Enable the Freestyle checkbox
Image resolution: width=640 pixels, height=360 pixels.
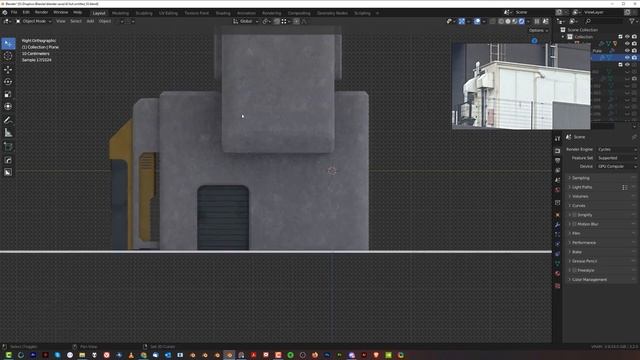pos(574,270)
